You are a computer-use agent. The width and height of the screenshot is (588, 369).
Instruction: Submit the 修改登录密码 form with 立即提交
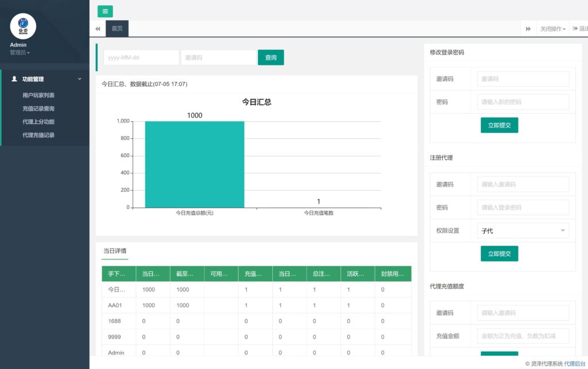(499, 125)
